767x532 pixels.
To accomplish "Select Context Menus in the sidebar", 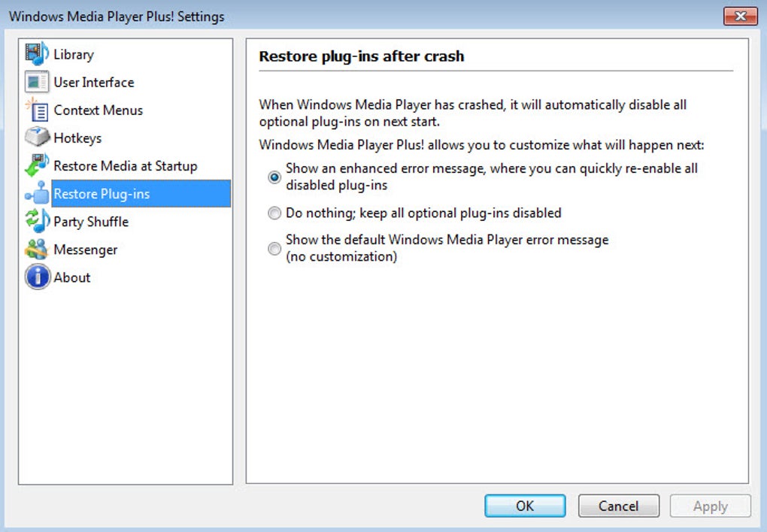I will point(99,110).
